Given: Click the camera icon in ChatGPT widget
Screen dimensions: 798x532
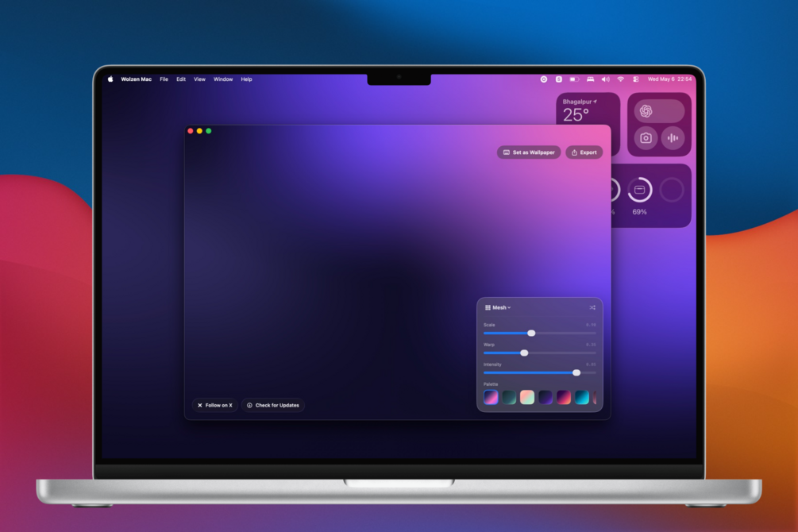Looking at the screenshot, I should (x=646, y=138).
